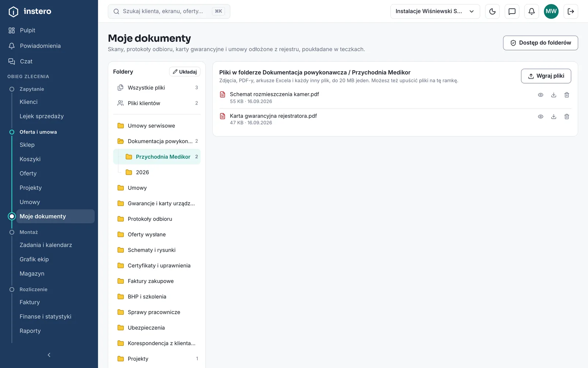Open company selector Instalacje Wiśniewski dropdown
588x368 pixels.
(435, 11)
